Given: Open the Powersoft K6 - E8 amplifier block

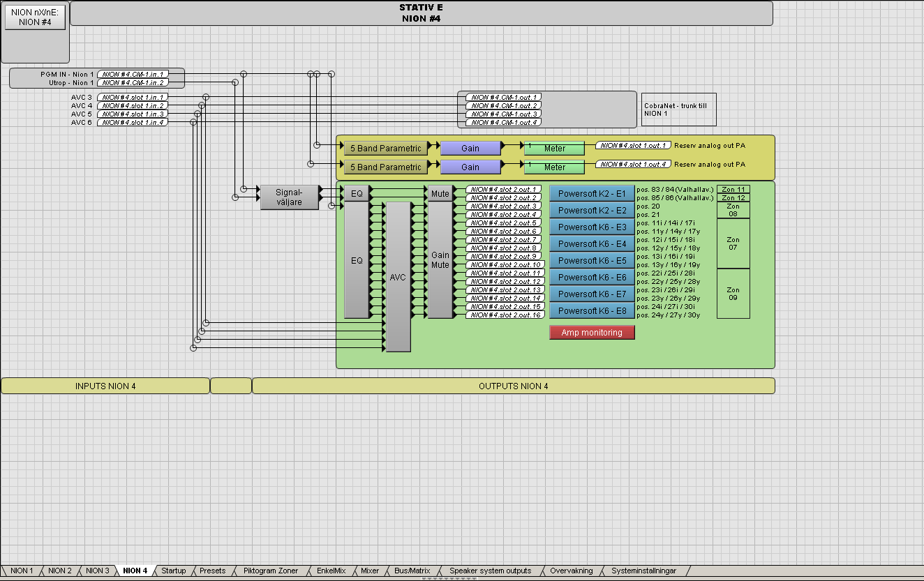Looking at the screenshot, I should coord(592,311).
